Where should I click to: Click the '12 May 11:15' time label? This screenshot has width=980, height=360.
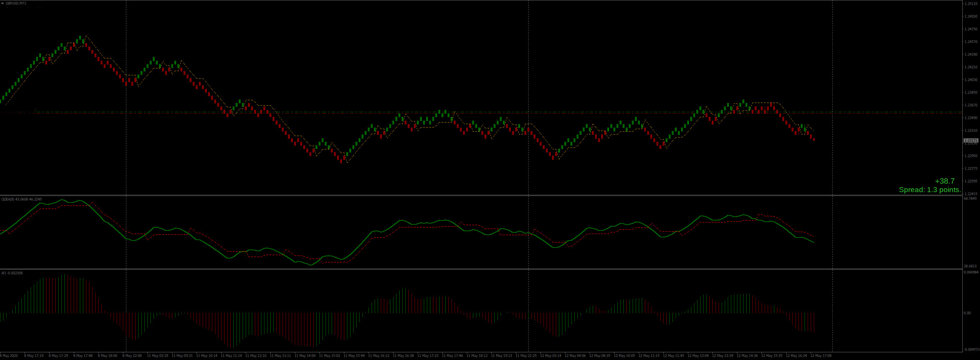(649, 356)
